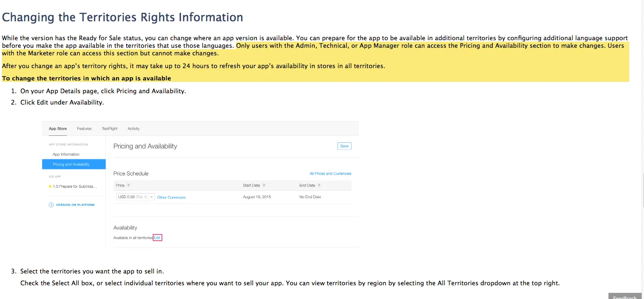Switch to the App Store tab

coord(58,129)
